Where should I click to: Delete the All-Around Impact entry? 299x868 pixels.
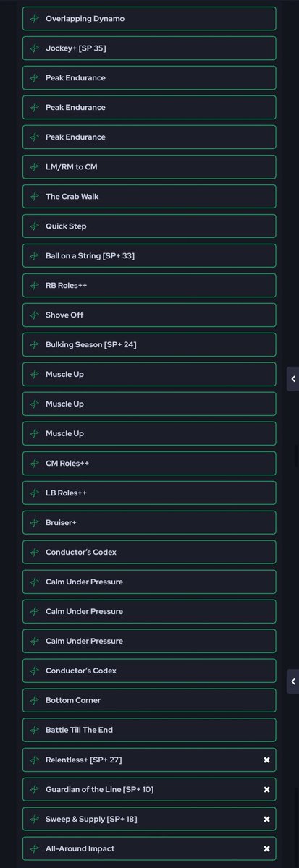(x=266, y=849)
